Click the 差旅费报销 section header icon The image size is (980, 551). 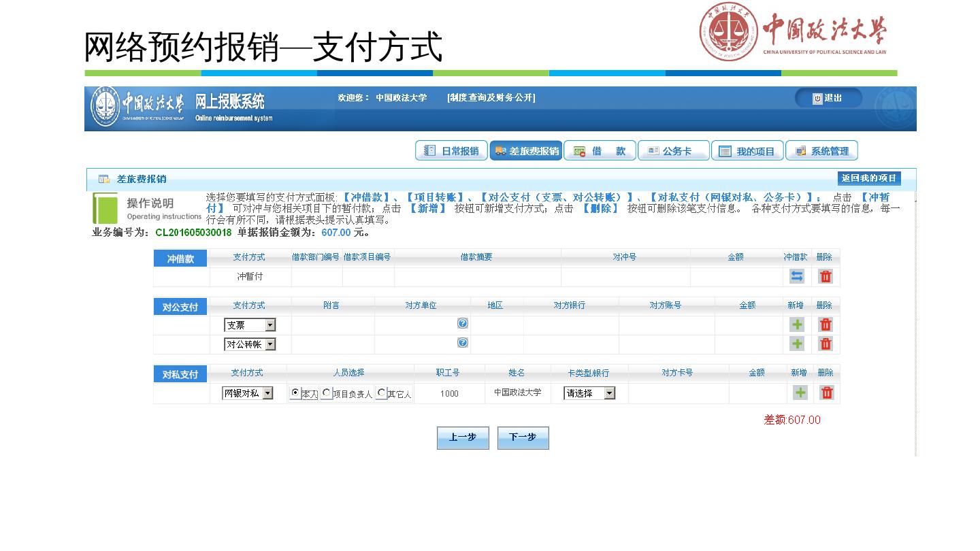pyautogui.click(x=104, y=179)
